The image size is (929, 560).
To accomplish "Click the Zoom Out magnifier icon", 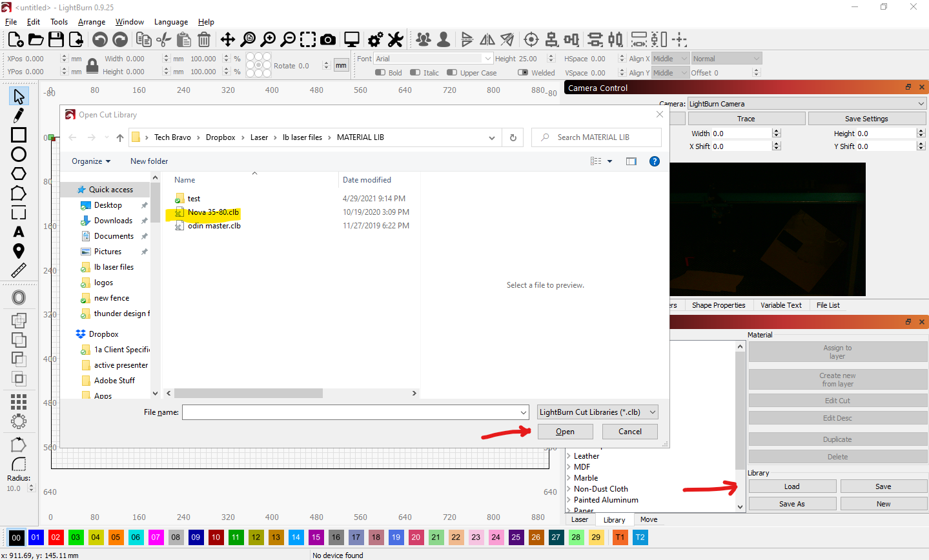I will [288, 40].
